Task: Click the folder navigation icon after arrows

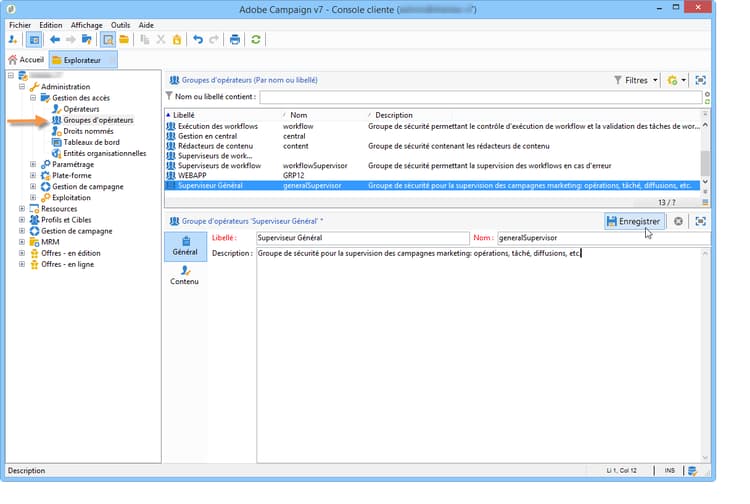Action: [x=87, y=40]
